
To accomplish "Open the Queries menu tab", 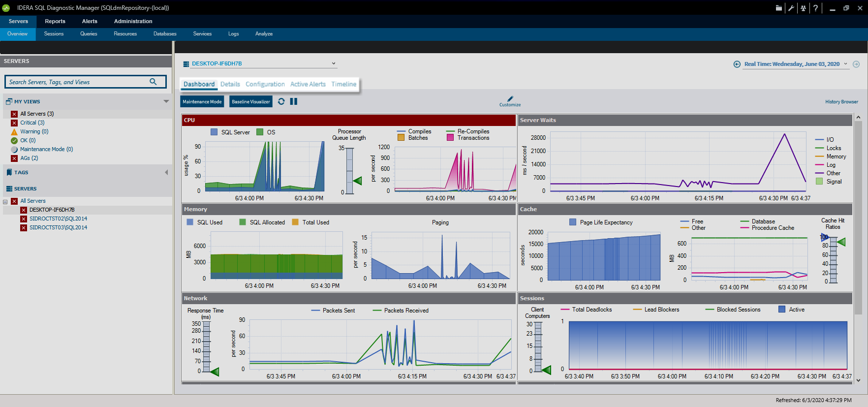I will pyautogui.click(x=89, y=34).
